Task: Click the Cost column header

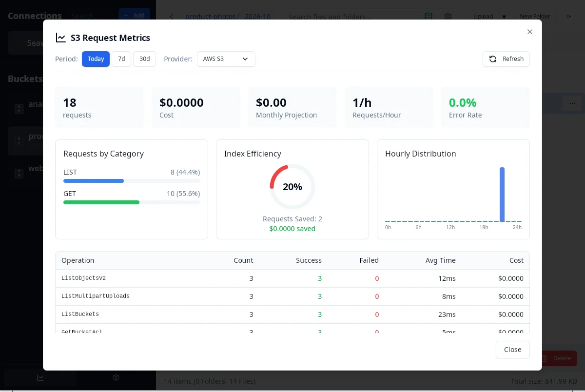Action: point(516,260)
